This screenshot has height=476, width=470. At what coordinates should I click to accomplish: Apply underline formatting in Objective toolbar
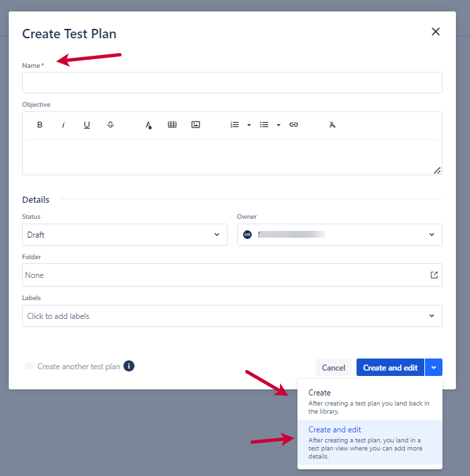[x=87, y=125]
